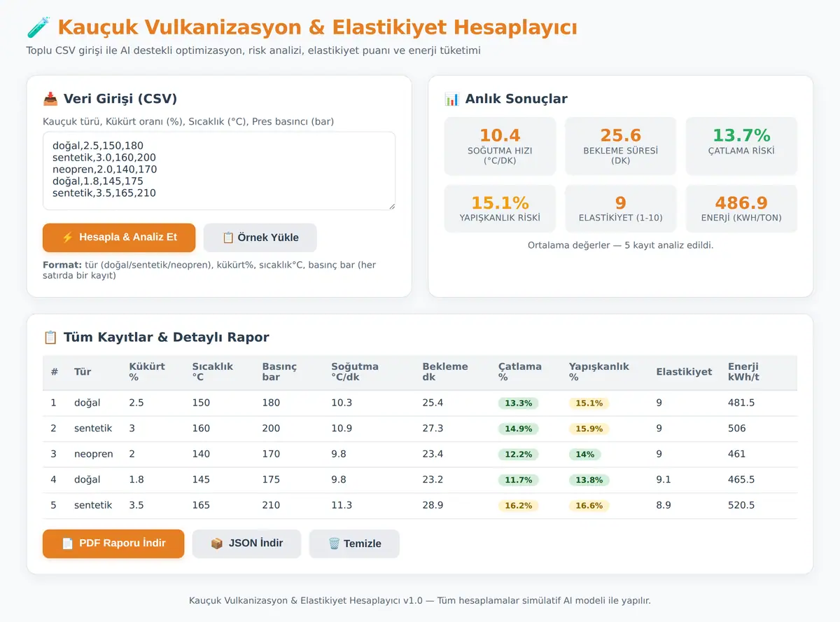Select the Elastikiyet (1-10) card

621,209
